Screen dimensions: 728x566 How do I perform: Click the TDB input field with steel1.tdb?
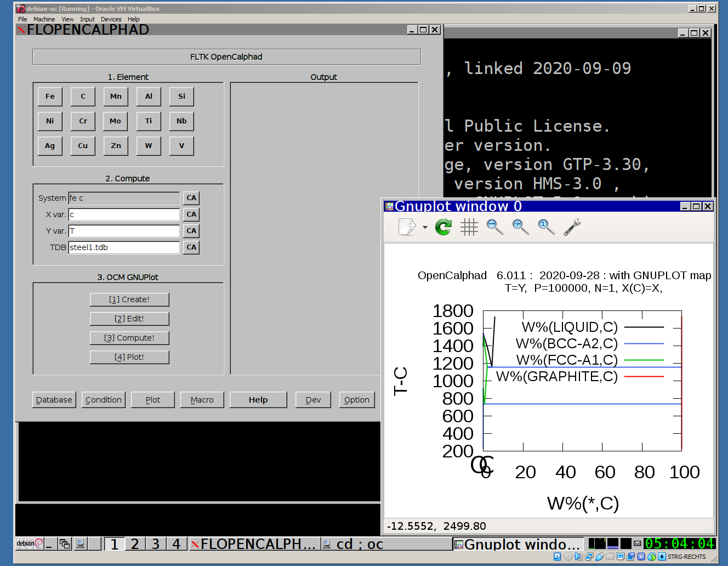(124, 247)
